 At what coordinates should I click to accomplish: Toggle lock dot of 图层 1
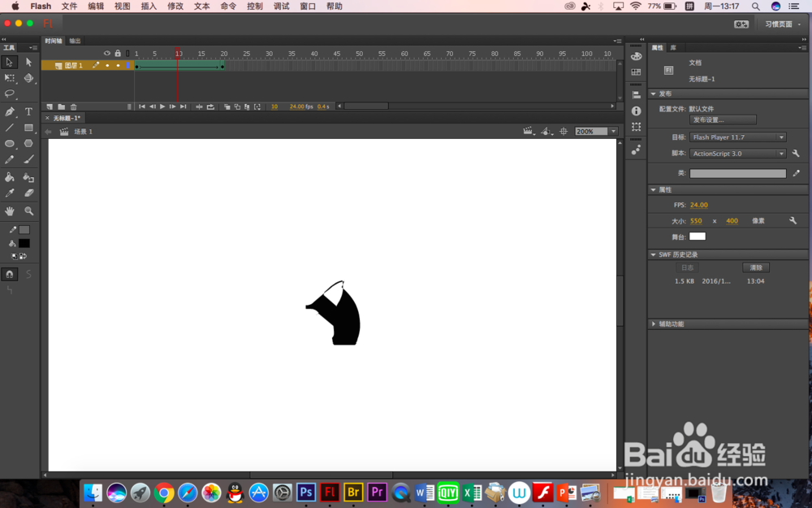click(x=118, y=65)
